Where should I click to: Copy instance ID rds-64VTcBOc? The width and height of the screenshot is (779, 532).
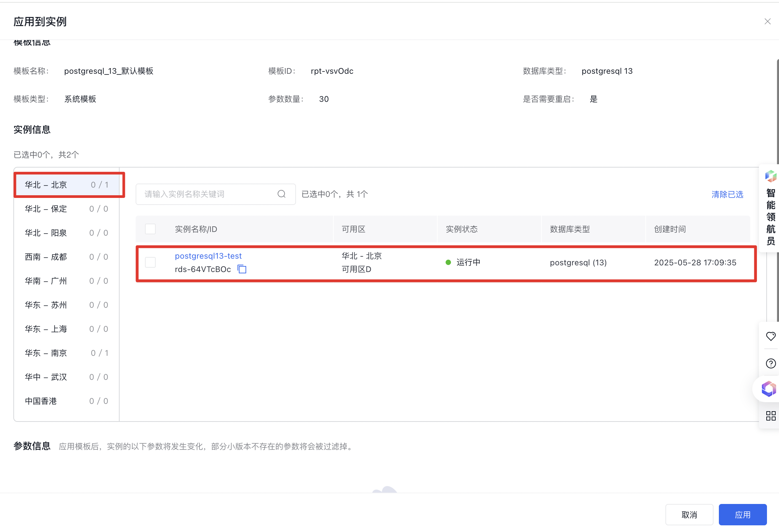pos(242,269)
